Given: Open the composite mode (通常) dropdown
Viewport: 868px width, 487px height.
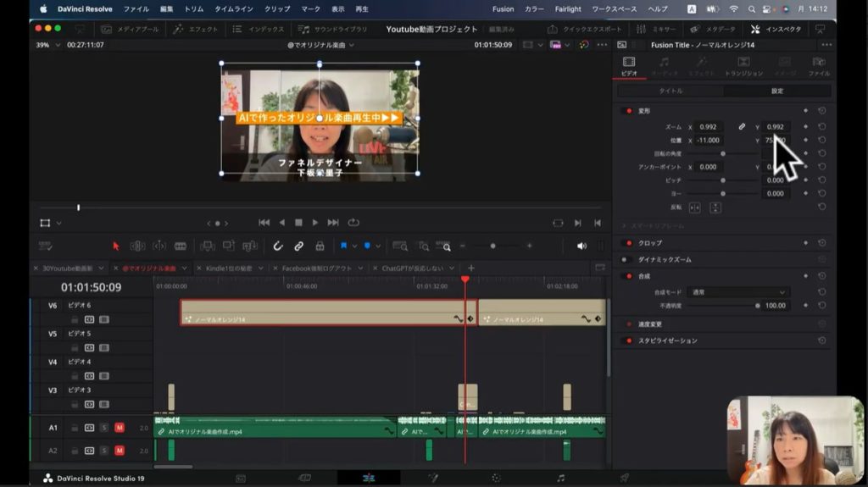Looking at the screenshot, I should [737, 292].
